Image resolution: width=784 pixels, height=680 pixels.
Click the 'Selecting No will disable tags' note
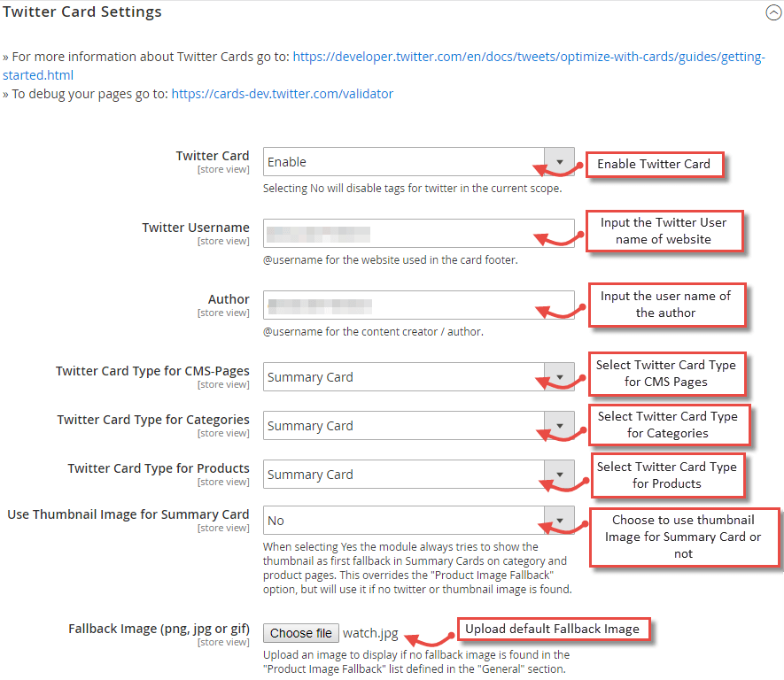click(413, 189)
